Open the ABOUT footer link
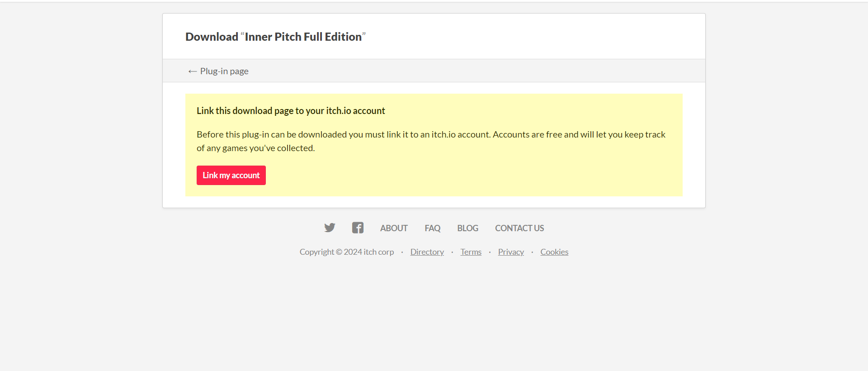 coord(394,228)
